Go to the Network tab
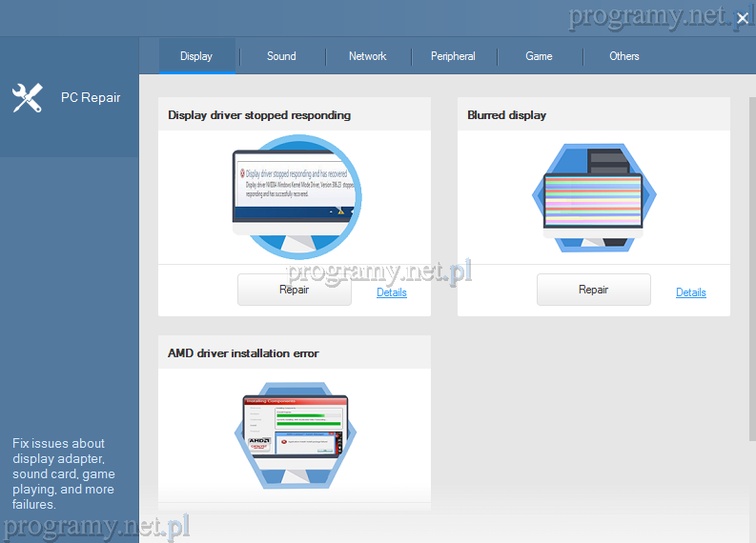The width and height of the screenshot is (756, 543). pyautogui.click(x=367, y=56)
